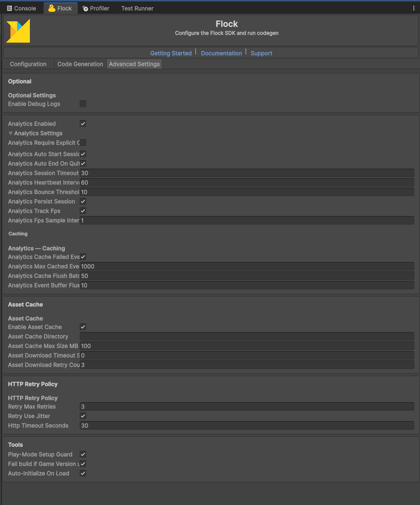The image size is (420, 505).
Task: Click the Analytics Session Timeout label
Action: (x=44, y=173)
